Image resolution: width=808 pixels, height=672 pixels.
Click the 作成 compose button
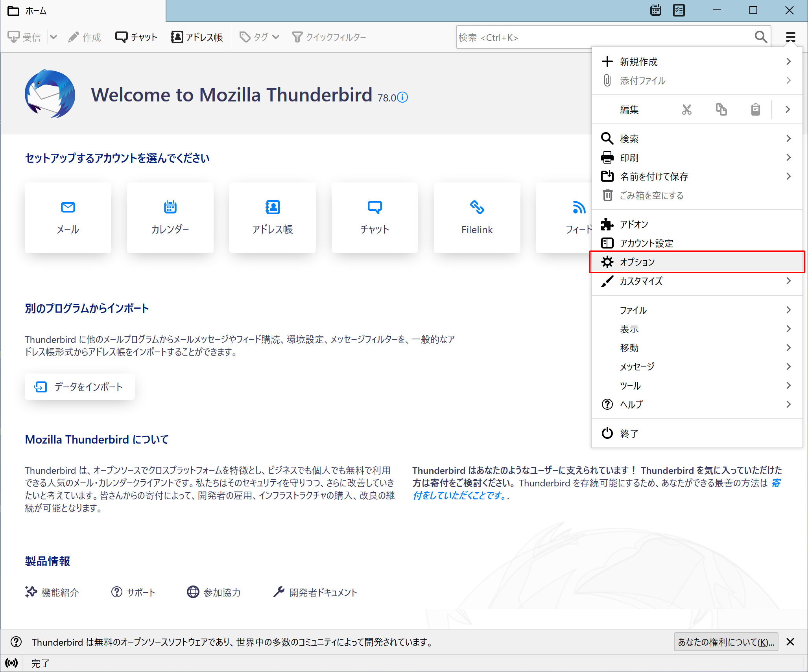pyautogui.click(x=84, y=37)
